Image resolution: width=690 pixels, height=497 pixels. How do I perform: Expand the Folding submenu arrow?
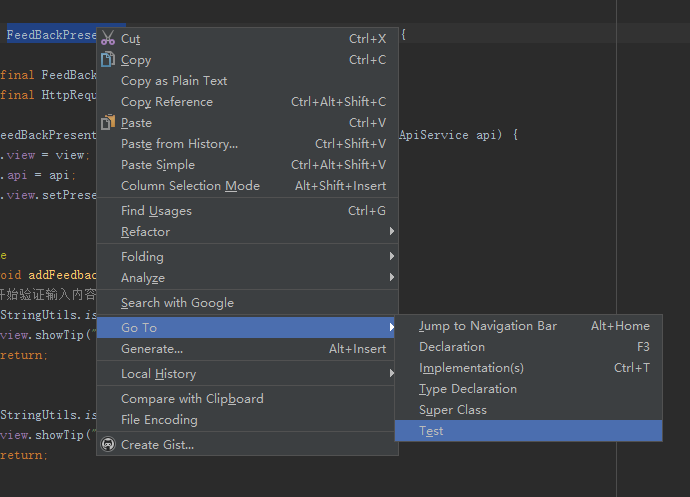click(392, 257)
